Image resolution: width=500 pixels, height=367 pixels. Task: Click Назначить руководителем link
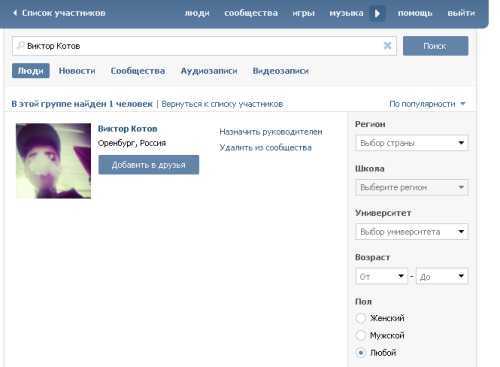271,132
